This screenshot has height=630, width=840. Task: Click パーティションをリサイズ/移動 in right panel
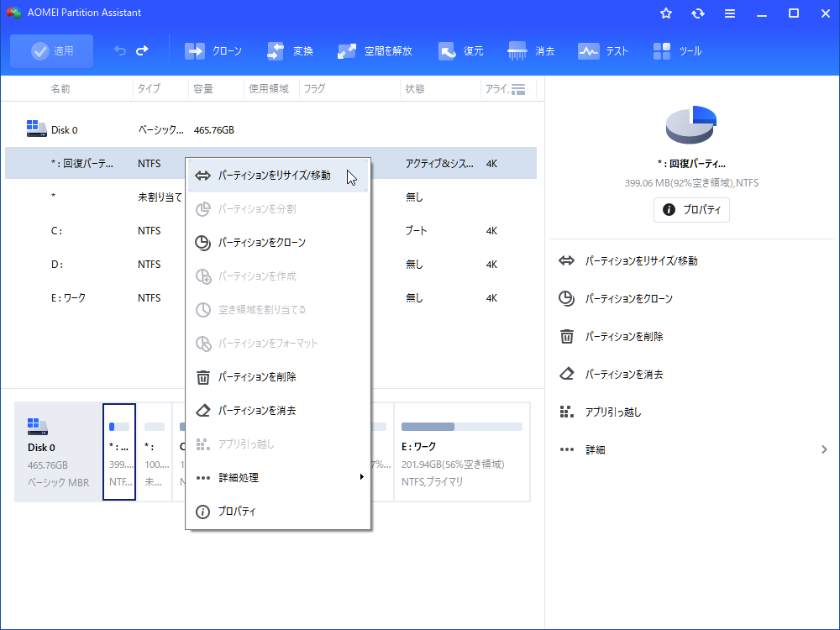[641, 261]
